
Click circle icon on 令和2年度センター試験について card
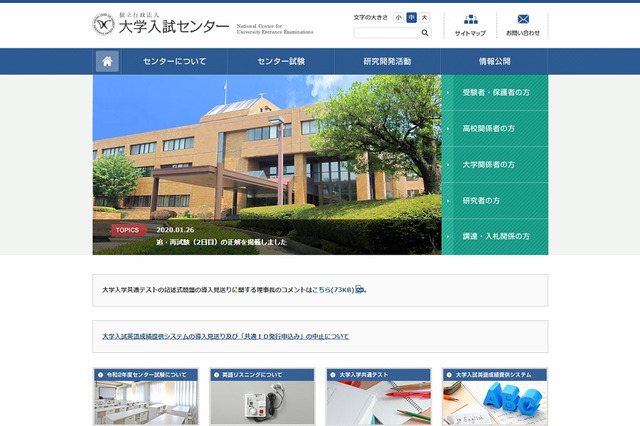click(x=100, y=375)
